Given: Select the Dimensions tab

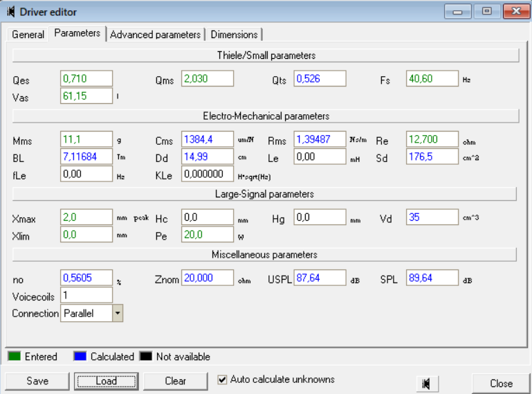Looking at the screenshot, I should tap(234, 35).
